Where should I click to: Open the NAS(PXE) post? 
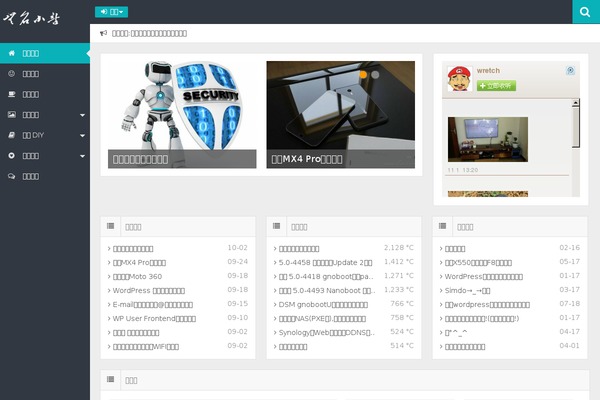pyautogui.click(x=322, y=318)
